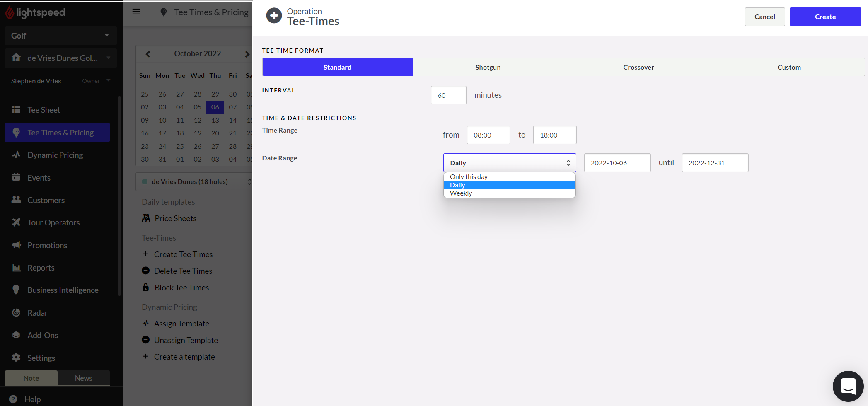868x406 pixels.
Task: Click the Reports chart icon
Action: [16, 268]
